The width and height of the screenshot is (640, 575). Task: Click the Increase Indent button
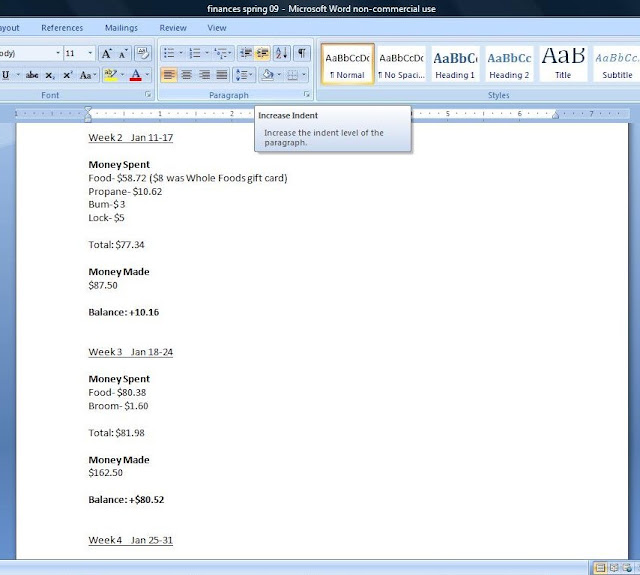pyautogui.click(x=262, y=53)
